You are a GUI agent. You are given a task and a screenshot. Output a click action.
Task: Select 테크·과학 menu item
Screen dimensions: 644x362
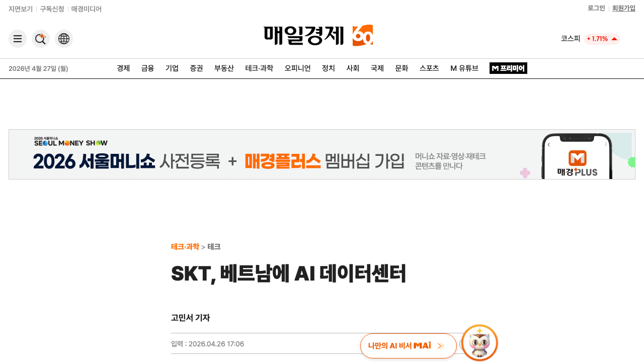click(259, 68)
